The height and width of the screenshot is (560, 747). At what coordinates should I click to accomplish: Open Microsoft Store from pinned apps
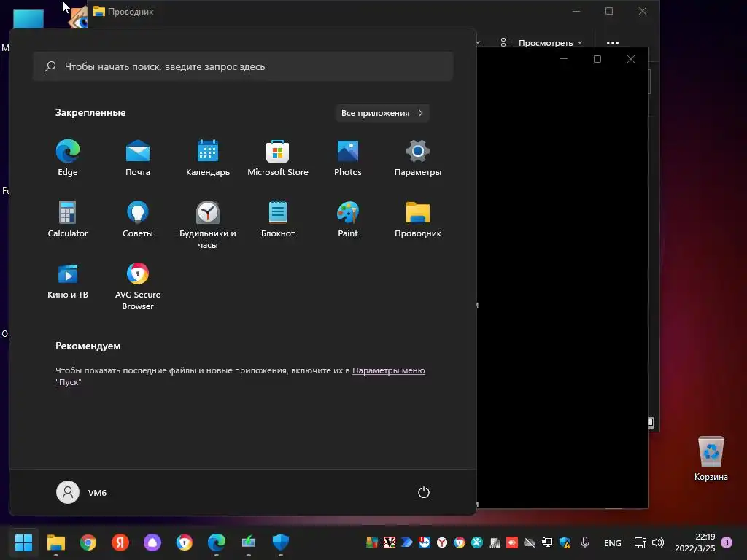(x=278, y=158)
